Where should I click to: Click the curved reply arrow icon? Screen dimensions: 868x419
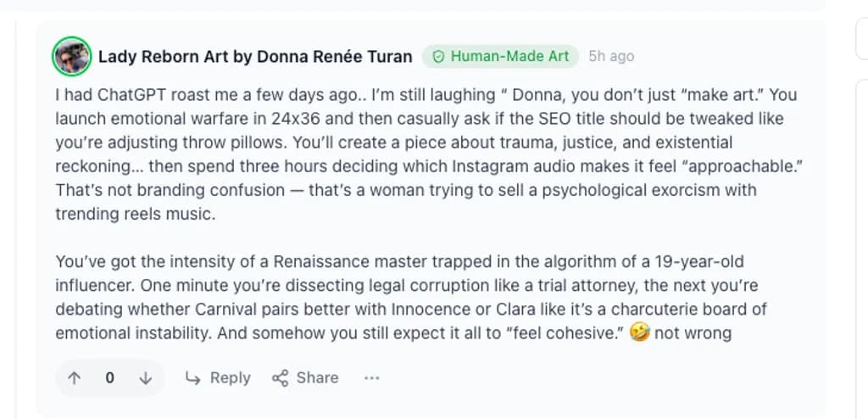(193, 378)
